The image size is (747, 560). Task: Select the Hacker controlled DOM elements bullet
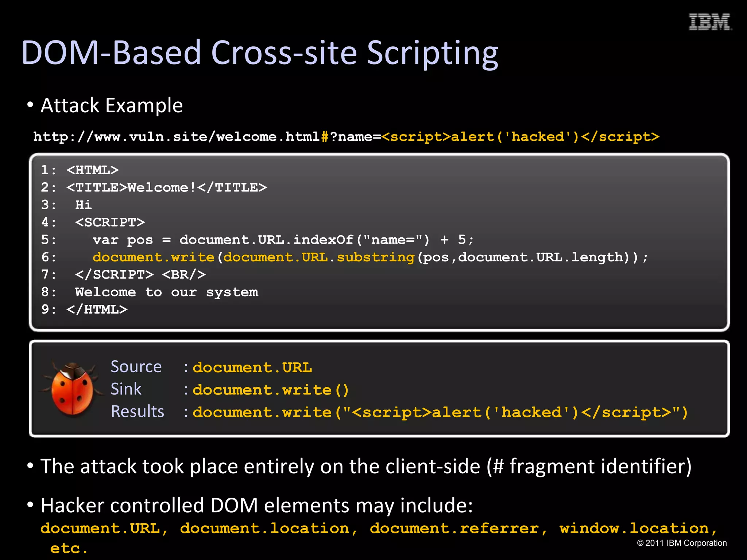(250, 506)
